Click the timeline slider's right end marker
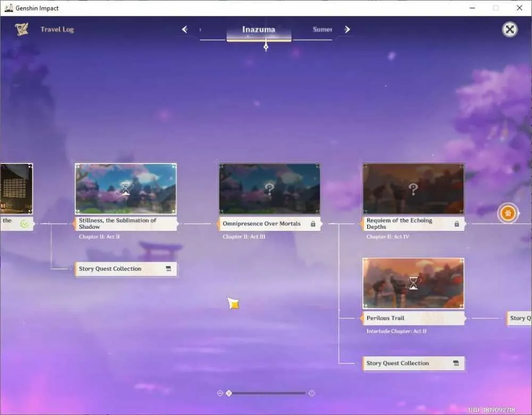The image size is (532, 415). pyautogui.click(x=312, y=393)
